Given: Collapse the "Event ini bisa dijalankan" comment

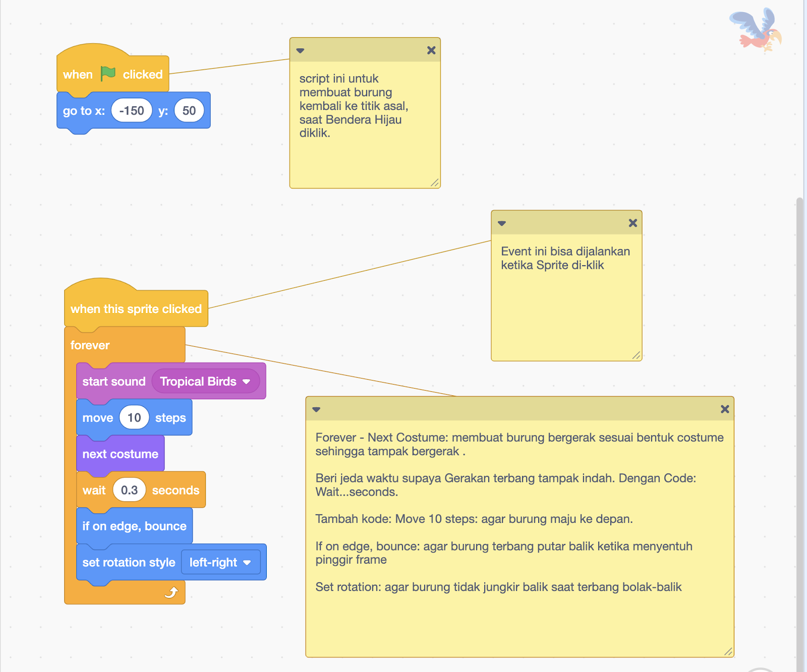Looking at the screenshot, I should pyautogui.click(x=501, y=222).
